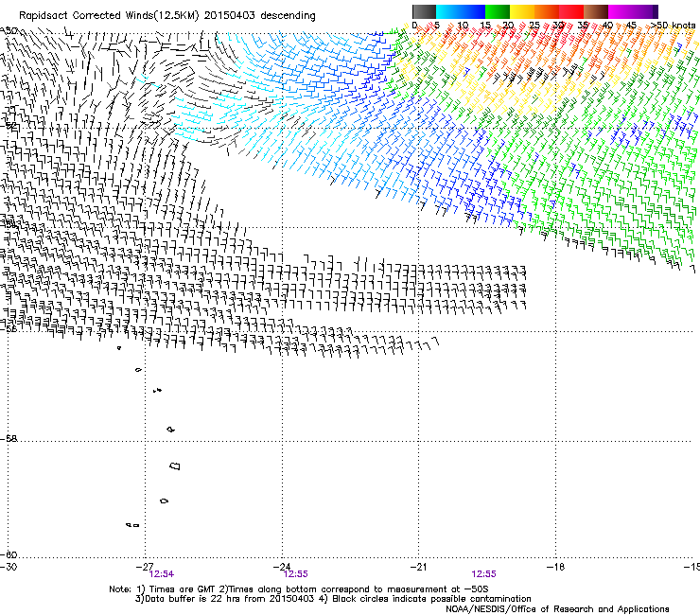Click the NOAA/NESDIS Office of Research credit text
This screenshot has height=615, width=700.
[x=557, y=609]
